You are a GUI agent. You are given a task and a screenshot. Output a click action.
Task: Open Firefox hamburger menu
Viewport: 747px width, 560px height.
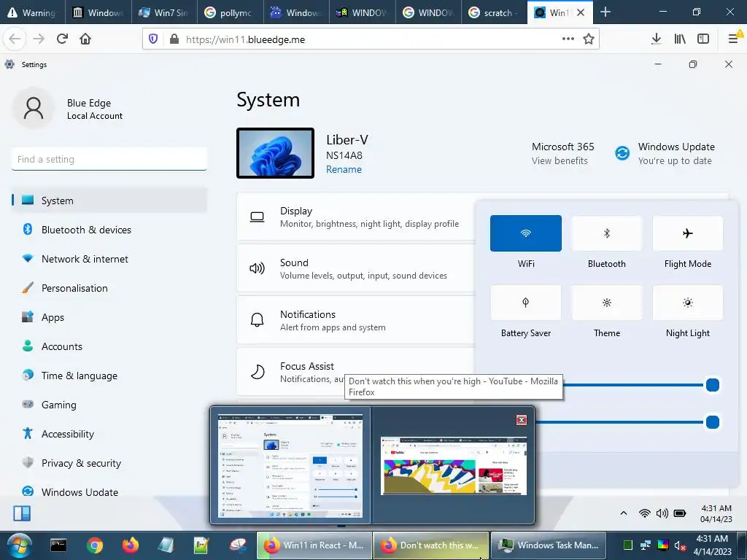tap(734, 39)
